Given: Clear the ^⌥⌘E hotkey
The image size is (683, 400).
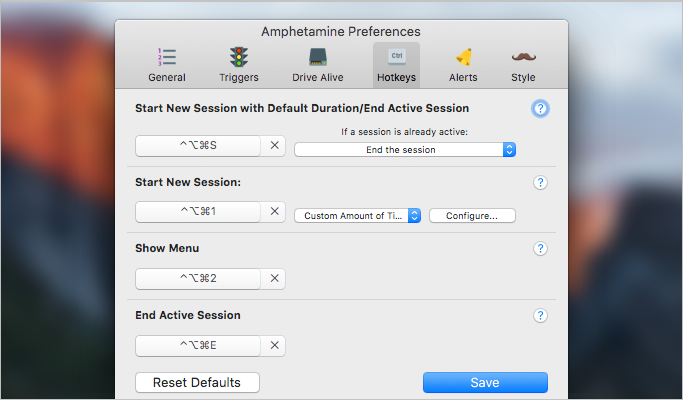Looking at the screenshot, I should (x=274, y=346).
